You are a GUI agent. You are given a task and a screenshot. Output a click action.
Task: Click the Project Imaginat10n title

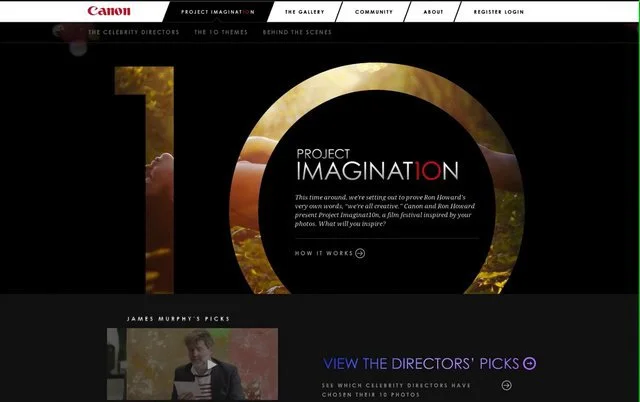pyautogui.click(x=377, y=165)
